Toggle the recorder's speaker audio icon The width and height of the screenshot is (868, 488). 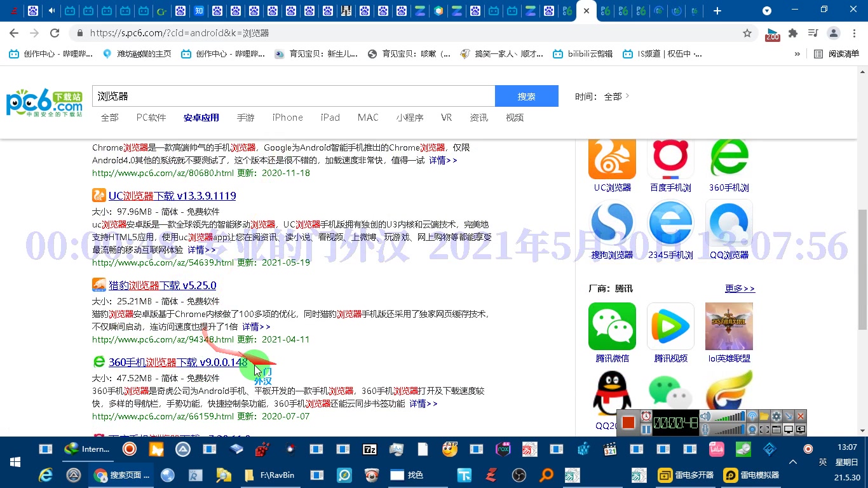coord(705,416)
